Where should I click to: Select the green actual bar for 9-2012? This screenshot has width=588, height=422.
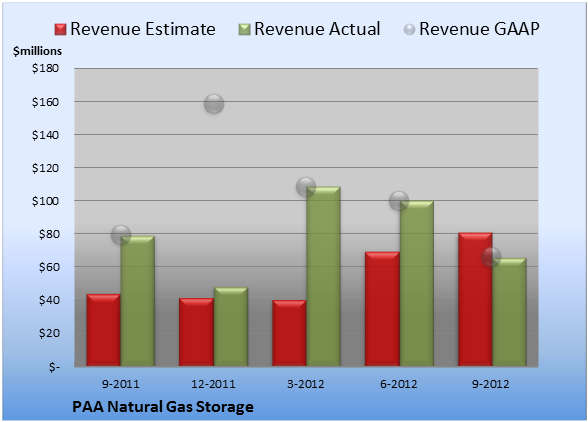click(510, 312)
